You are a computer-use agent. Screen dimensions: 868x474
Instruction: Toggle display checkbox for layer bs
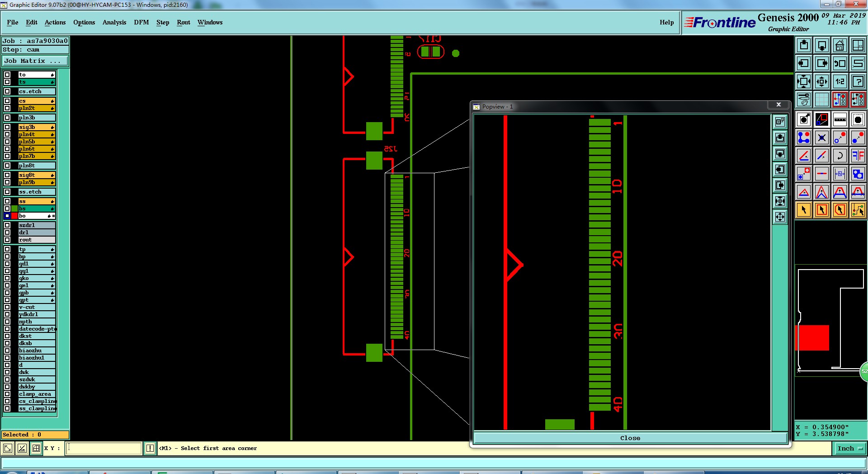pyautogui.click(x=7, y=209)
